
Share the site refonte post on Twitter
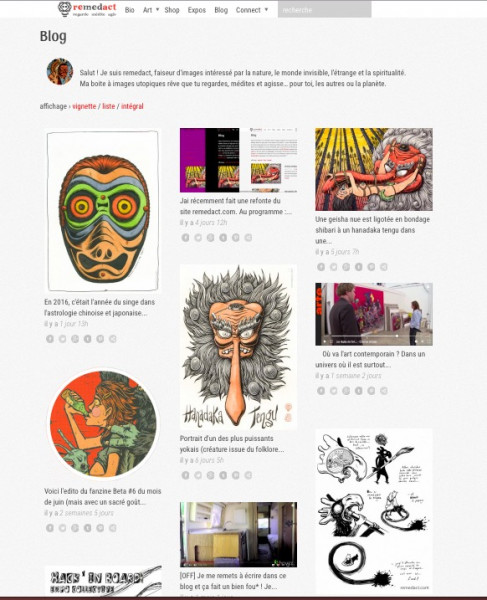pyautogui.click(x=198, y=238)
